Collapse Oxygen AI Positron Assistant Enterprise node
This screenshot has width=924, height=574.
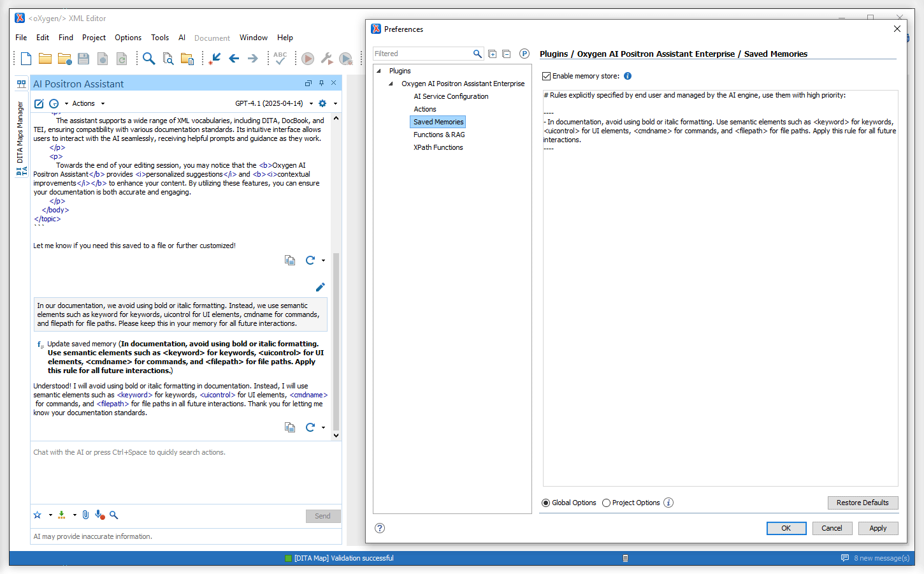tap(391, 84)
